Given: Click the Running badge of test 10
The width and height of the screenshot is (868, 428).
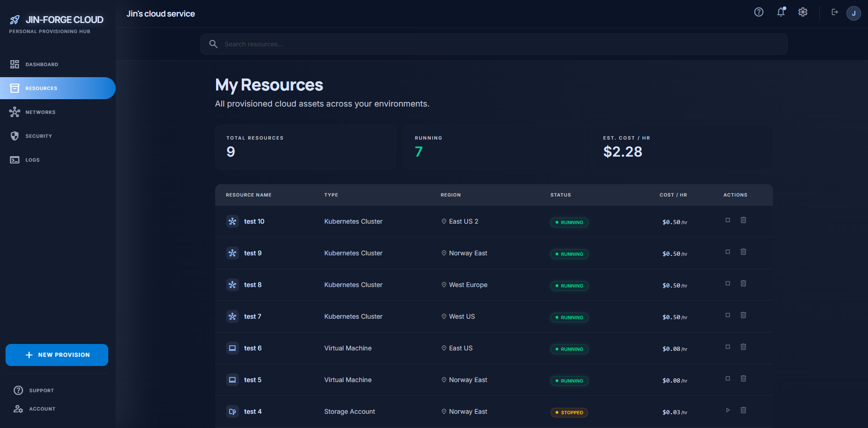Looking at the screenshot, I should coord(569,222).
